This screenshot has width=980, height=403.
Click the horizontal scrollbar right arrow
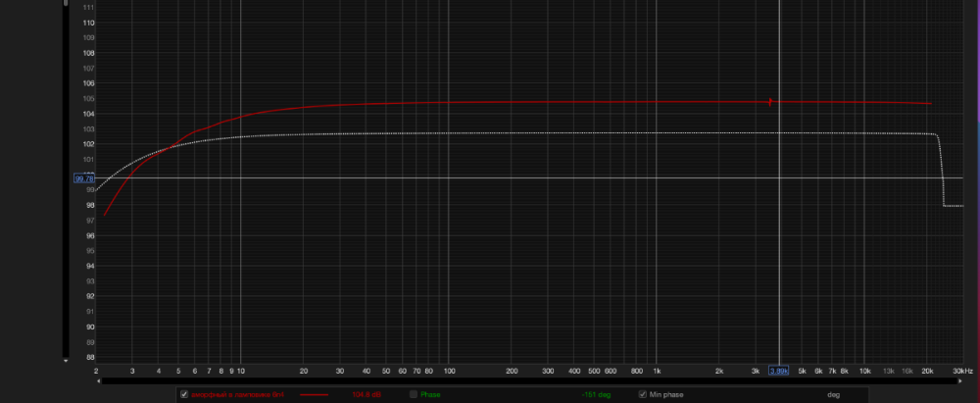[958, 379]
